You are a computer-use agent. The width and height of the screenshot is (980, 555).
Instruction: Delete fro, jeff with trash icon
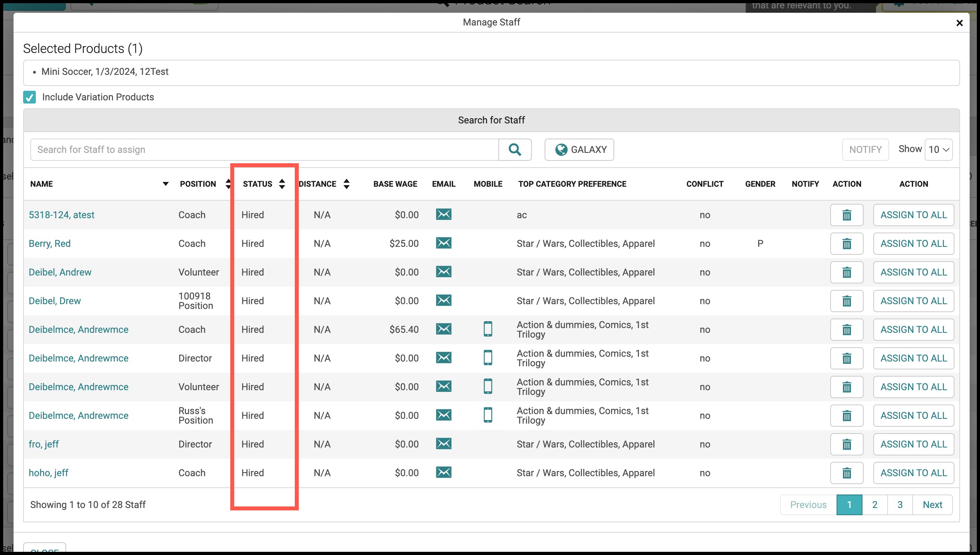[x=847, y=444]
